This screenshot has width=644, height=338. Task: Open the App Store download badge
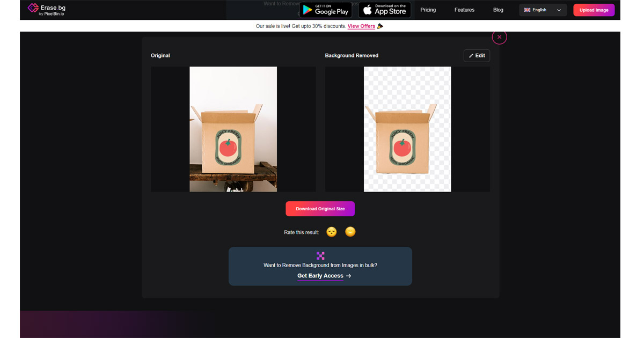[x=385, y=10]
